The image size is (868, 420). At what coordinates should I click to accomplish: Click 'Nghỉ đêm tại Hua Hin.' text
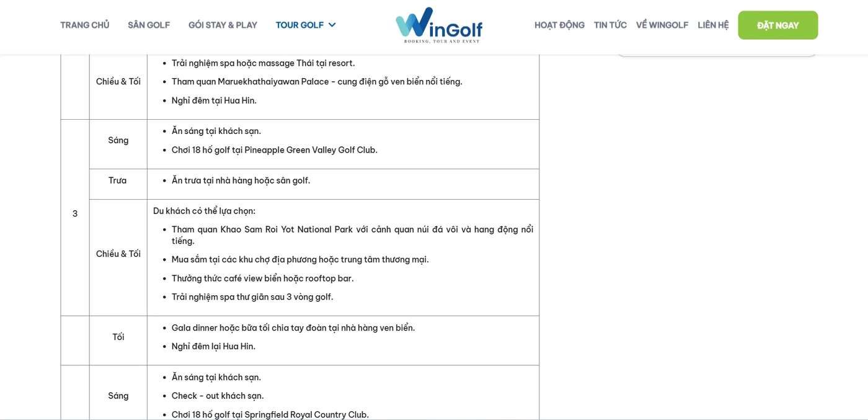(x=214, y=101)
